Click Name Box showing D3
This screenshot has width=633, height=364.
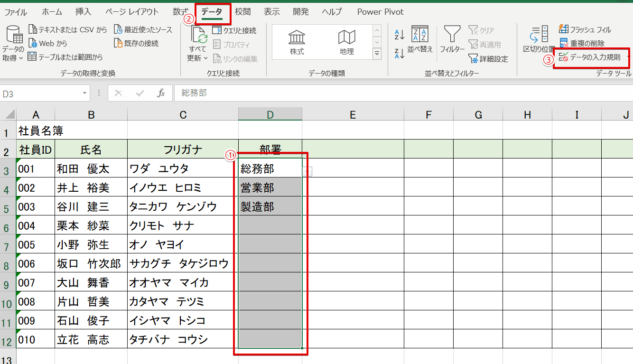point(40,93)
